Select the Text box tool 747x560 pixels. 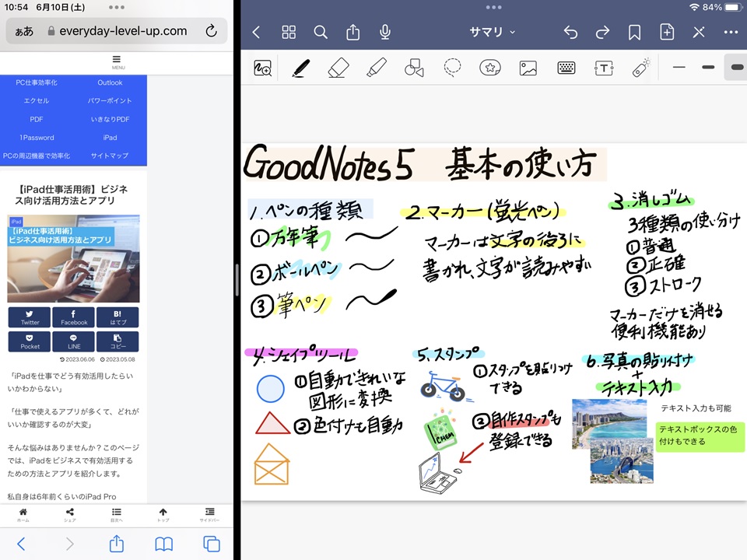tap(604, 68)
